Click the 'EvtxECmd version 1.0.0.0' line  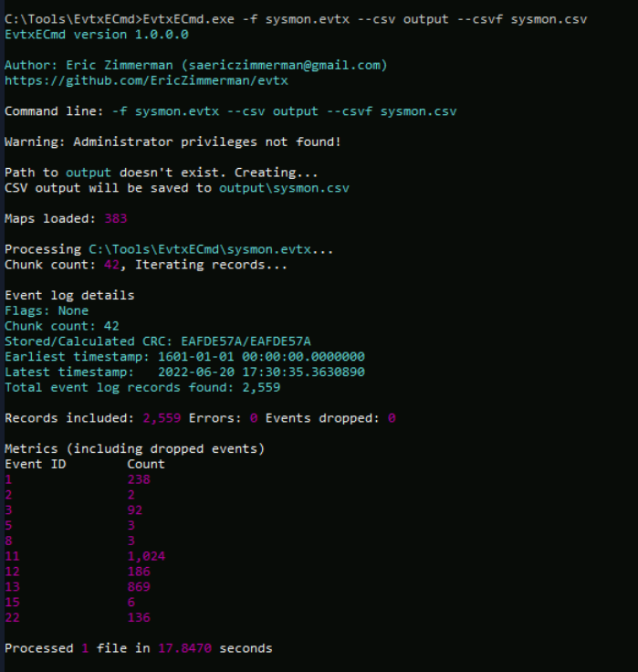pyautogui.click(x=97, y=35)
